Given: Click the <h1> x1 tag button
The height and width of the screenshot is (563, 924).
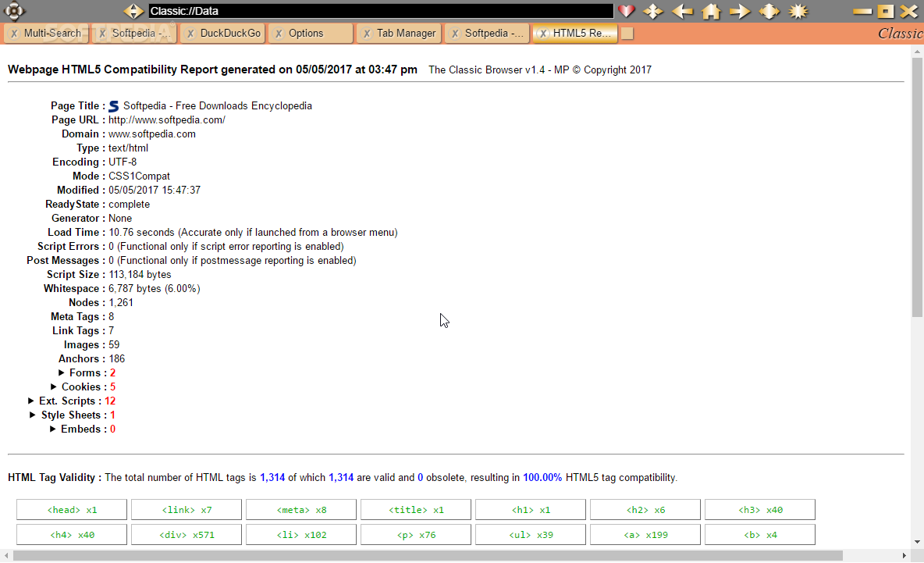Looking at the screenshot, I should point(531,510).
